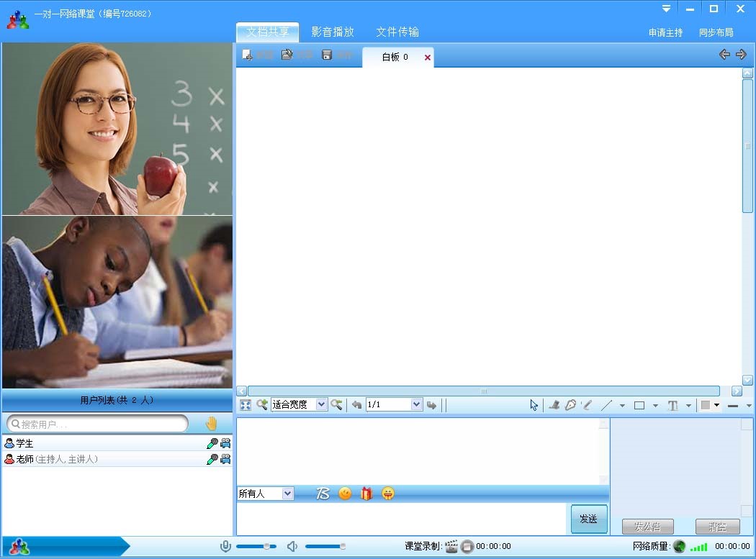Viewport: 756px width, 559px height.
Task: Expand the color picker dropdown arrow
Action: (x=717, y=405)
